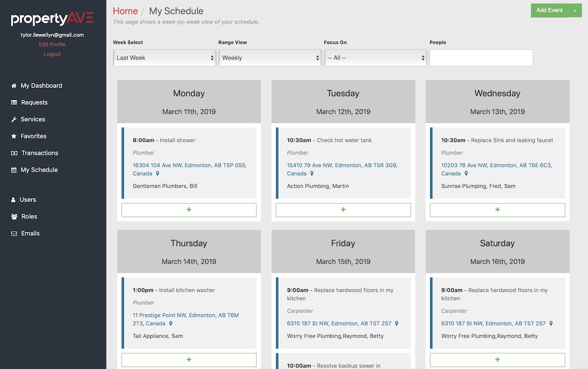Click into the People input field
Viewport: 588px width, 369px height.
(481, 58)
